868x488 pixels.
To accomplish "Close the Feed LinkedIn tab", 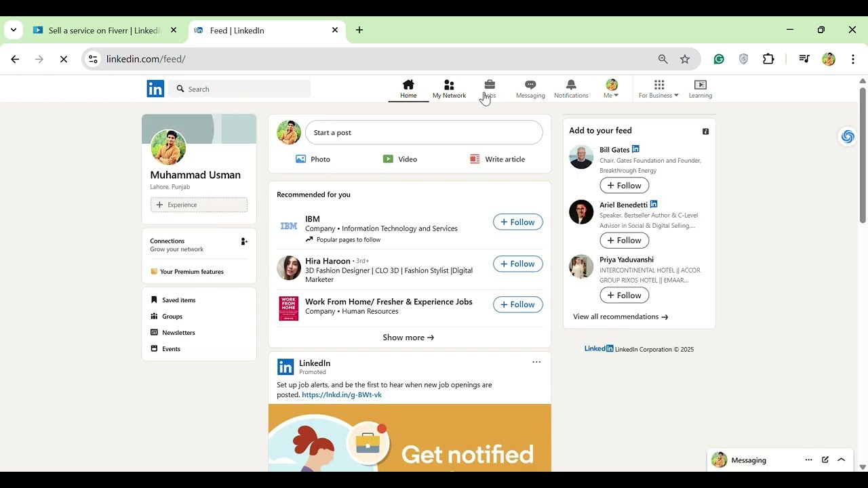I will pyautogui.click(x=335, y=30).
